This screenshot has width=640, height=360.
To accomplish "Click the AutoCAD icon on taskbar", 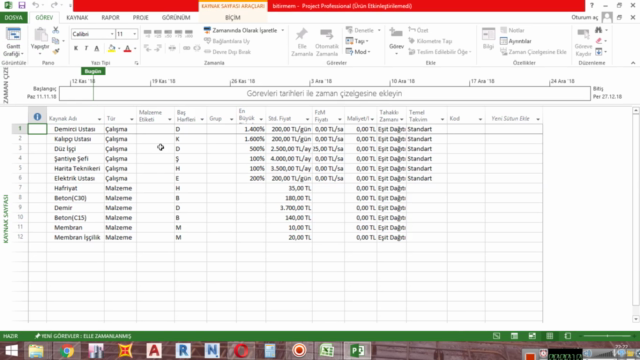I will tap(154, 351).
